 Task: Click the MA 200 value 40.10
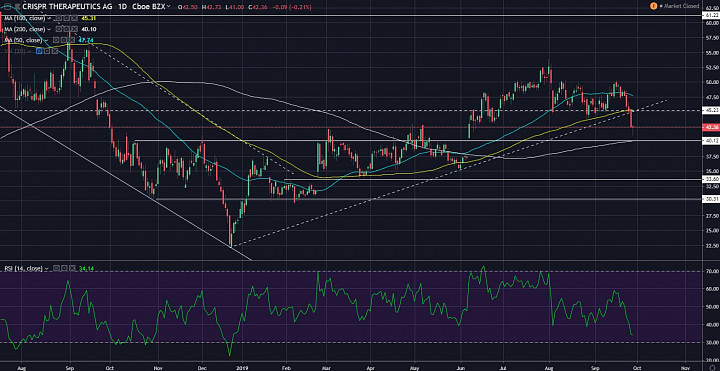point(89,29)
